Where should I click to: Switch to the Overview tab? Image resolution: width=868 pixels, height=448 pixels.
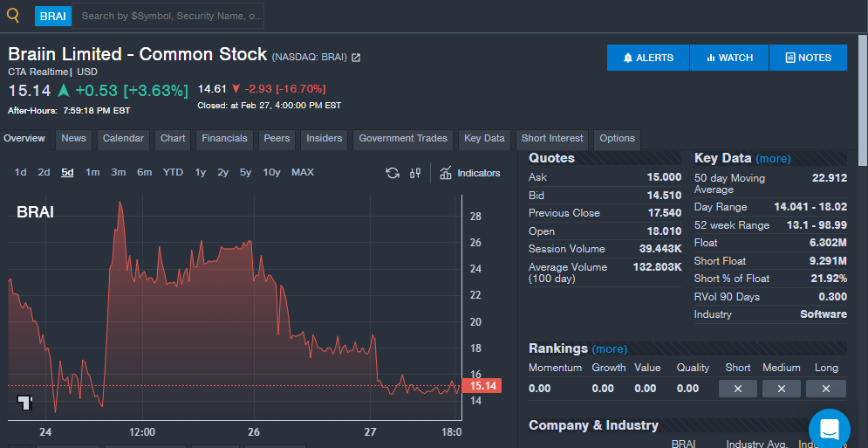(24, 139)
